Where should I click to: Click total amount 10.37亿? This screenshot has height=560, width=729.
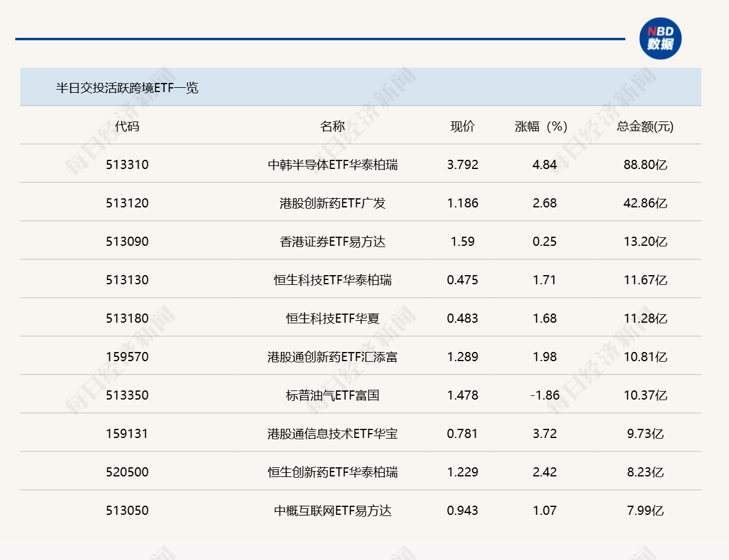tap(645, 396)
